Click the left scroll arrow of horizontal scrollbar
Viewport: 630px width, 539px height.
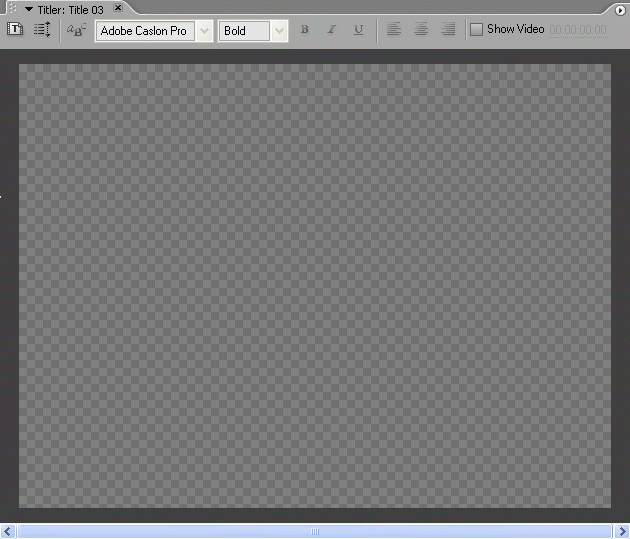pos(7,531)
